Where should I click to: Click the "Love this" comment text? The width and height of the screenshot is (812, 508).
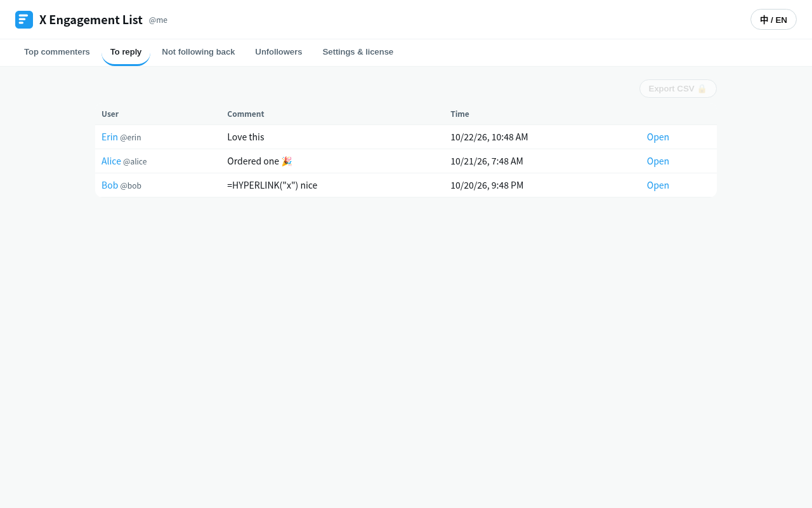click(x=246, y=137)
